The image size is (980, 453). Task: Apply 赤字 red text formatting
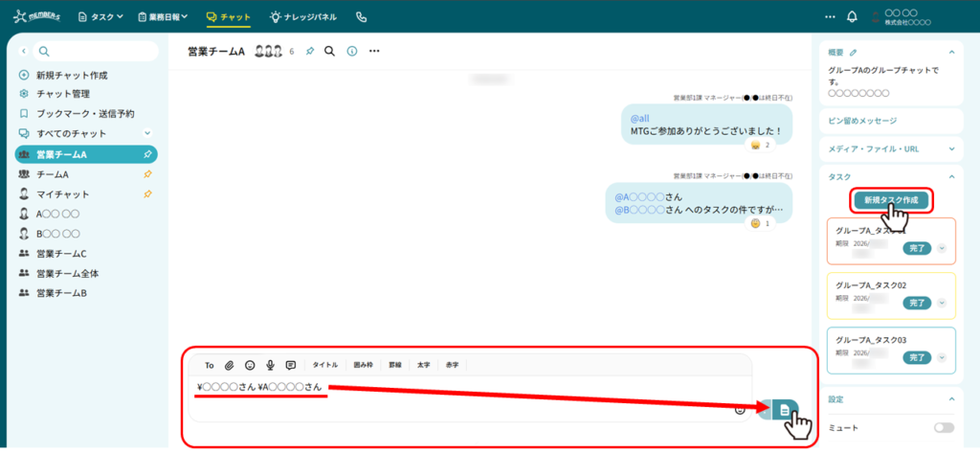coord(452,366)
